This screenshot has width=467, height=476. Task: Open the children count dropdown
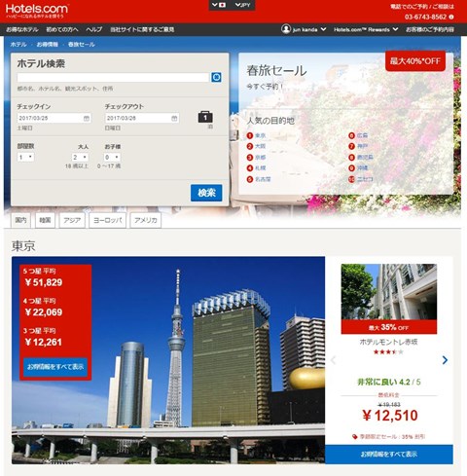[112, 158]
